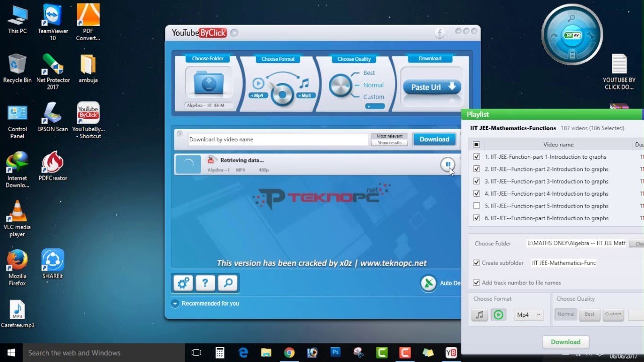The height and width of the screenshot is (362, 644).
Task: Select Custom quality option
Action: 374,97
